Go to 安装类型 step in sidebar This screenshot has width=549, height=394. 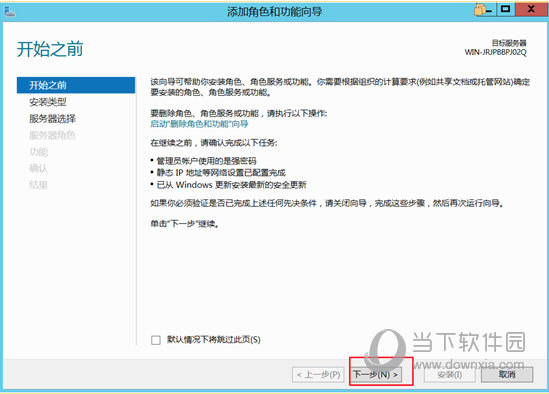click(x=48, y=102)
